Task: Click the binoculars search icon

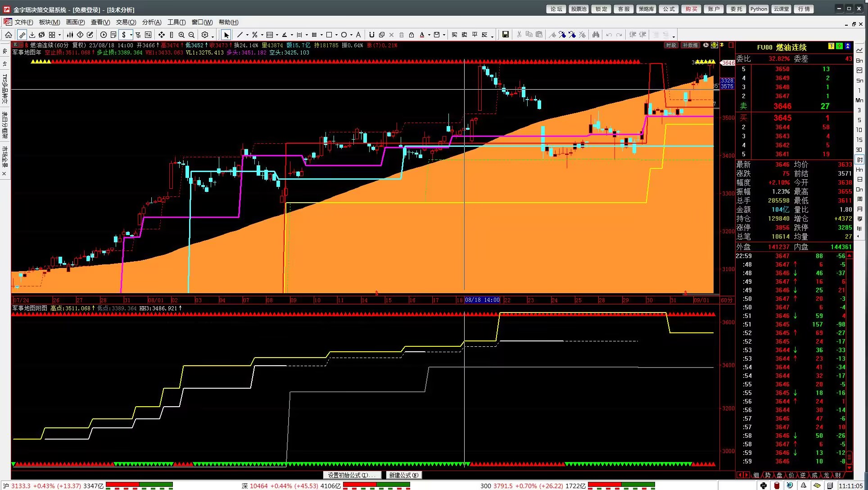Action: [596, 35]
